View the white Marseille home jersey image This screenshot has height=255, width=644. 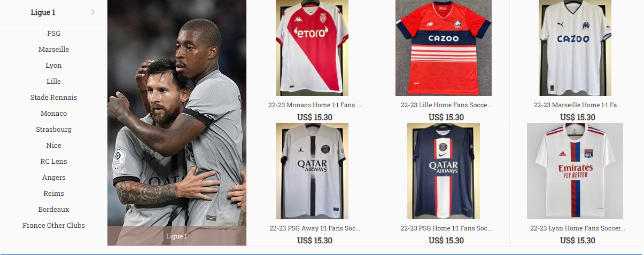(x=575, y=48)
